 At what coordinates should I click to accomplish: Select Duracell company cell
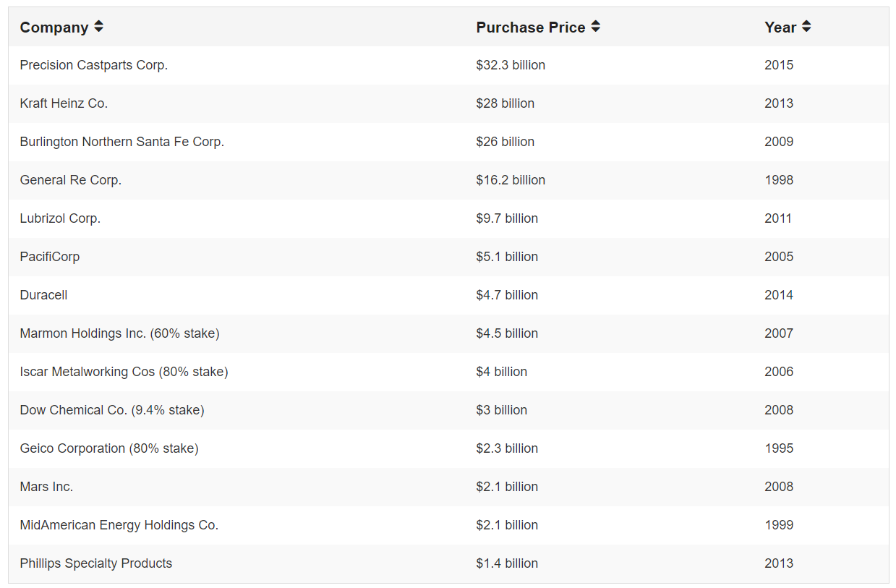click(44, 295)
